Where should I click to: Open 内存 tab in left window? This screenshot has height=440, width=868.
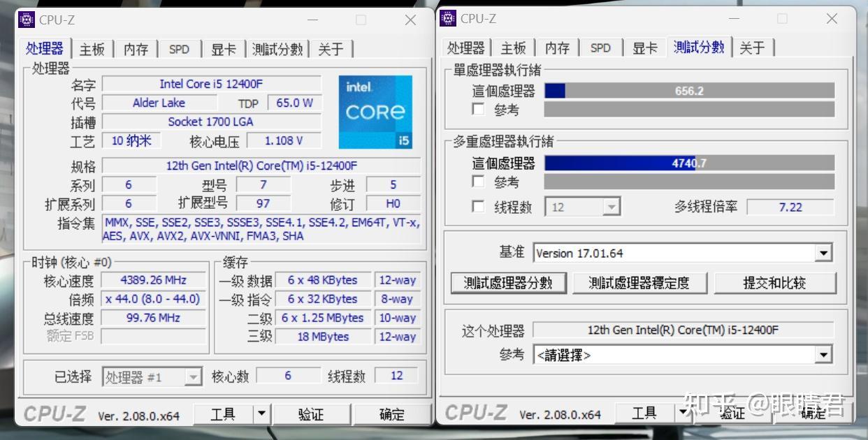136,49
